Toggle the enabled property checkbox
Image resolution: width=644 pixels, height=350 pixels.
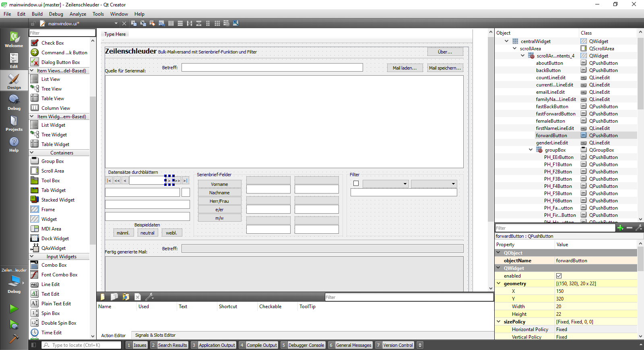coord(559,276)
